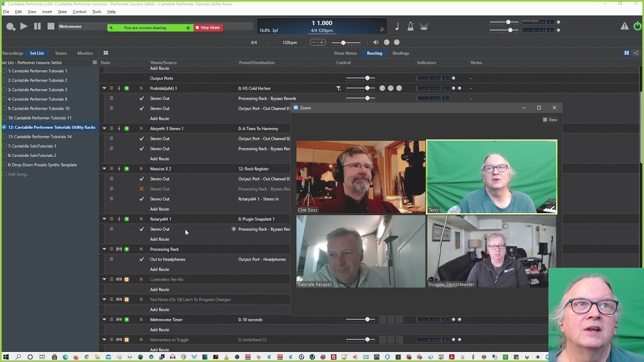Click Add Song in set list
The height and width of the screenshot is (362, 644).
pos(18,174)
